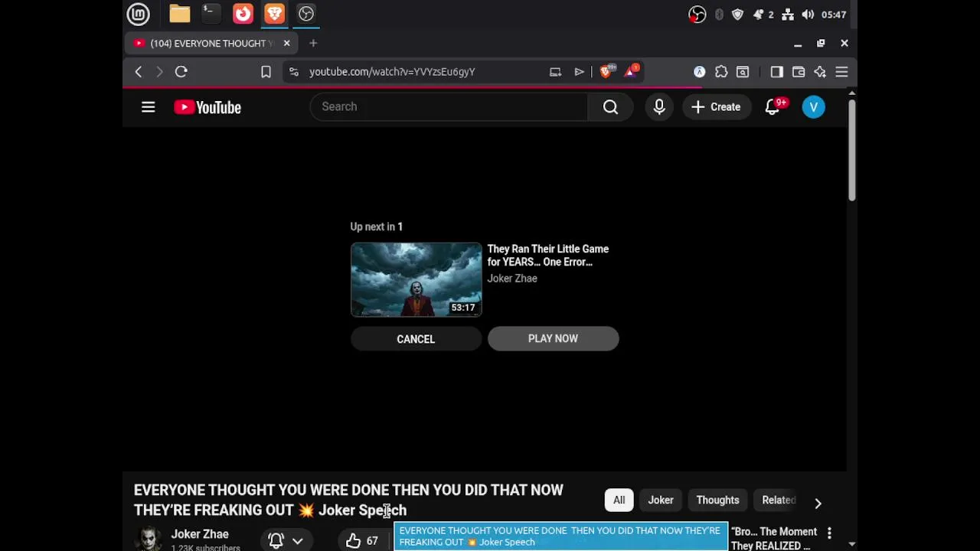The height and width of the screenshot is (551, 980).
Task: Open Bluetooth tray icon
Action: click(719, 15)
